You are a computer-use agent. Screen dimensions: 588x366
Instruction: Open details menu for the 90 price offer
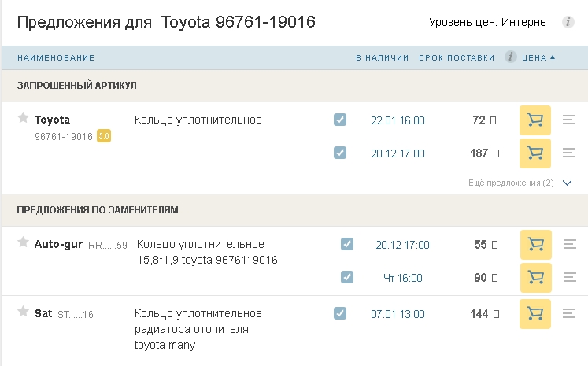click(571, 278)
